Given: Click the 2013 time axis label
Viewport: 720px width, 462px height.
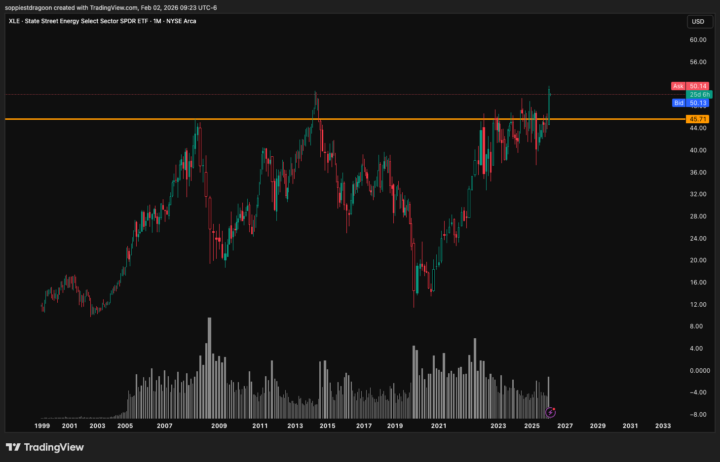Looking at the screenshot, I should (x=295, y=426).
